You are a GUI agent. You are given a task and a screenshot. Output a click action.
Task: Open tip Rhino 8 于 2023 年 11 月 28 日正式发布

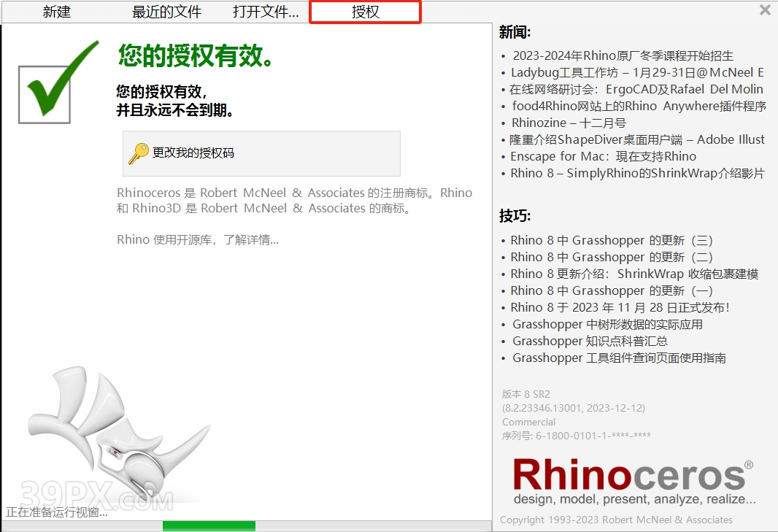pyautogui.click(x=620, y=308)
